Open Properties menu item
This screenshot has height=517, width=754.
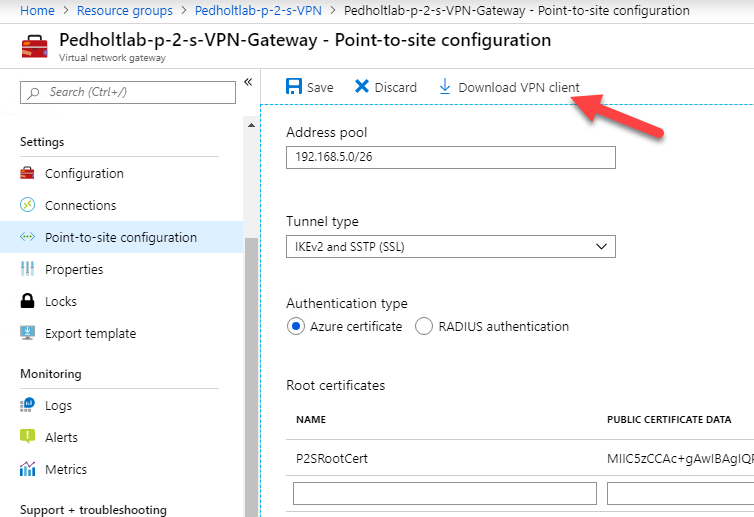click(x=74, y=269)
